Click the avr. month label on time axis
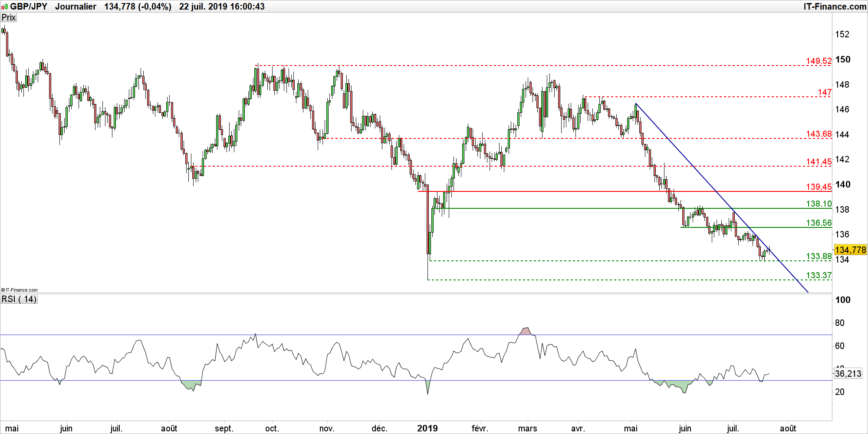The image size is (868, 434). pyautogui.click(x=578, y=429)
